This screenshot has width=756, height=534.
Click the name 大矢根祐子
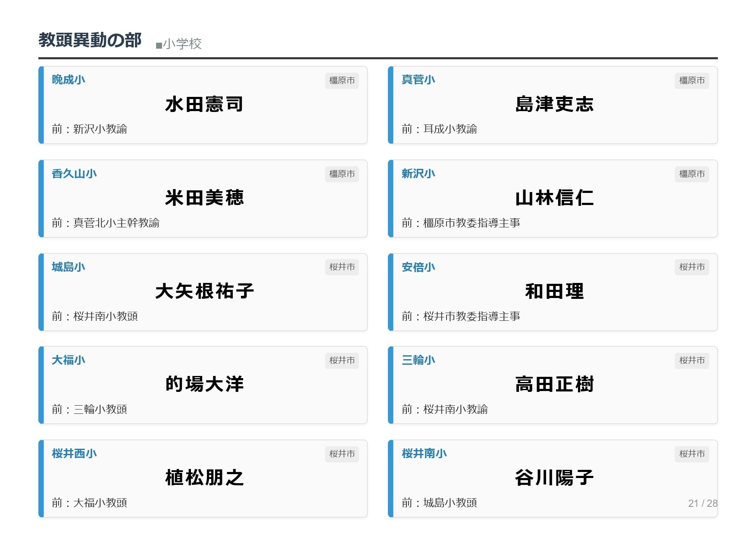tap(204, 292)
